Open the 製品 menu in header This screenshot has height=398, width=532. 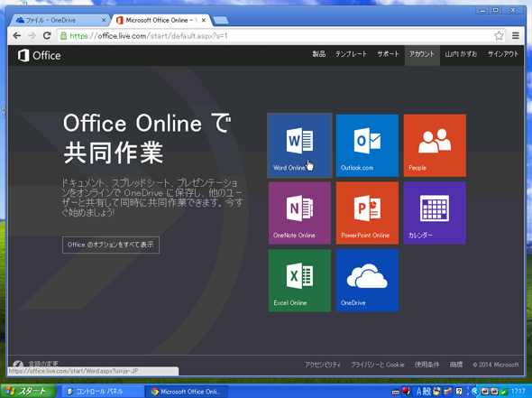tap(319, 54)
